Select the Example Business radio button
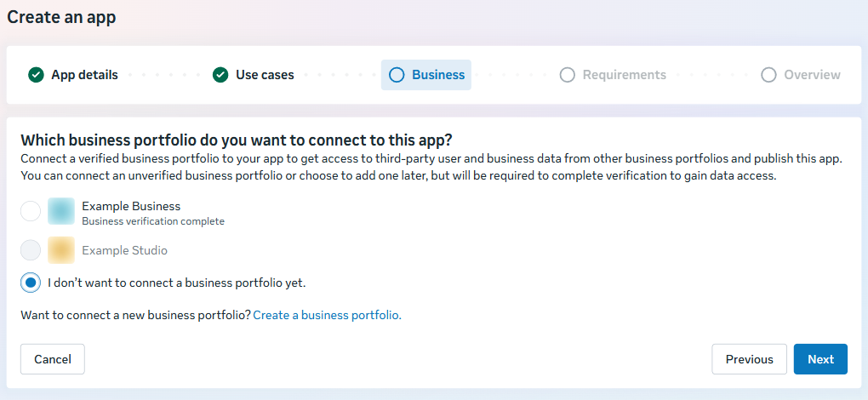The image size is (868, 400). pos(31,211)
